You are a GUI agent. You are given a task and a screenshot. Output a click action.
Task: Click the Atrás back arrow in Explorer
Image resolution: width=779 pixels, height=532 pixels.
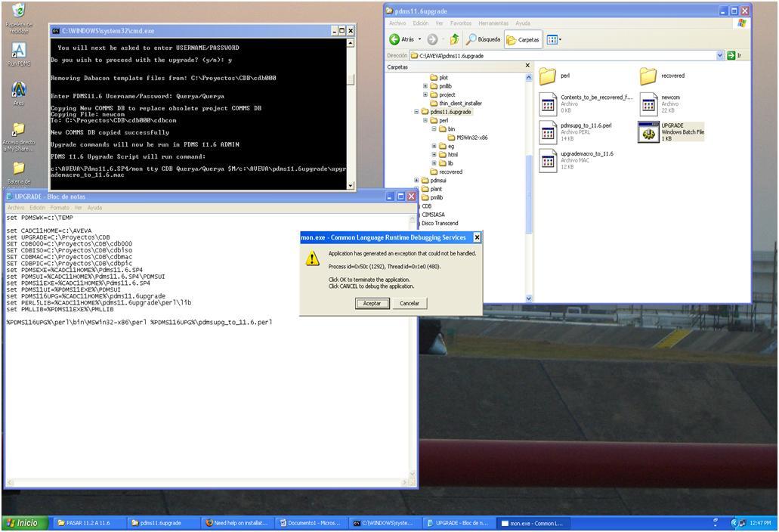tap(395, 39)
